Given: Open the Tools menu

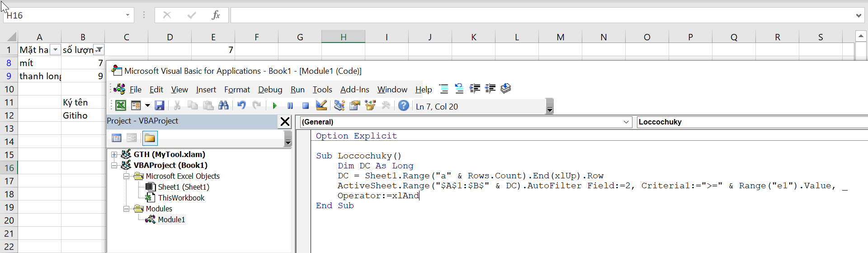Looking at the screenshot, I should pyautogui.click(x=322, y=90).
